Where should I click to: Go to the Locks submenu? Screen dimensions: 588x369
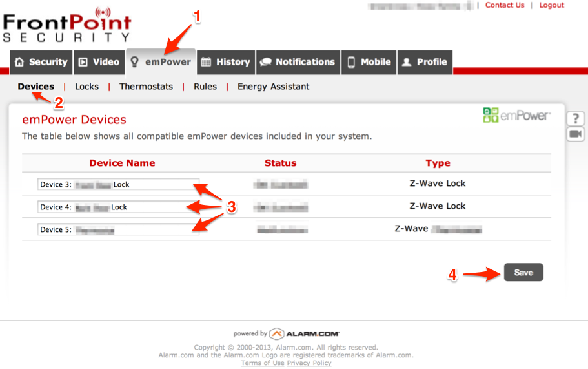[86, 87]
